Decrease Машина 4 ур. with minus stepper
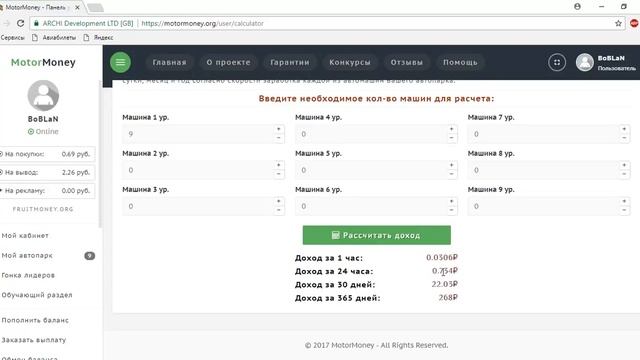Viewport: 640px width, 360px height. (451, 138)
